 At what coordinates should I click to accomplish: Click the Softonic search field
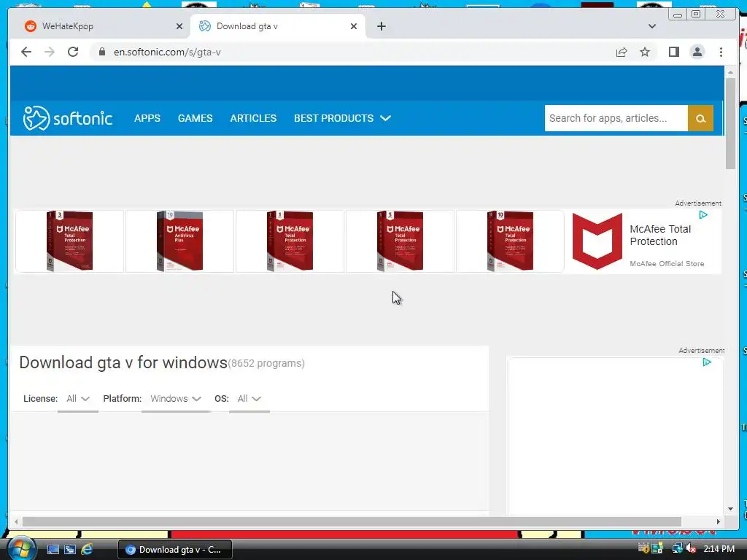(x=616, y=118)
